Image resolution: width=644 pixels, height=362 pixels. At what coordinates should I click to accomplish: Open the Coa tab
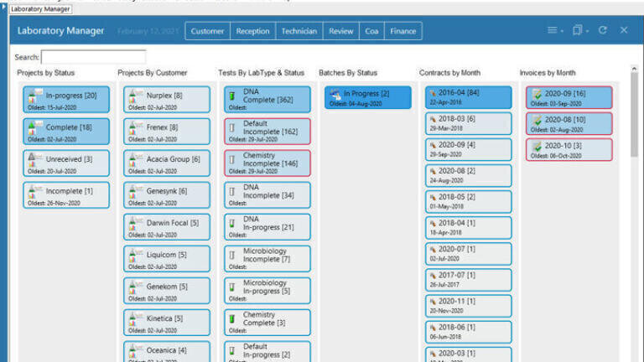click(x=371, y=31)
